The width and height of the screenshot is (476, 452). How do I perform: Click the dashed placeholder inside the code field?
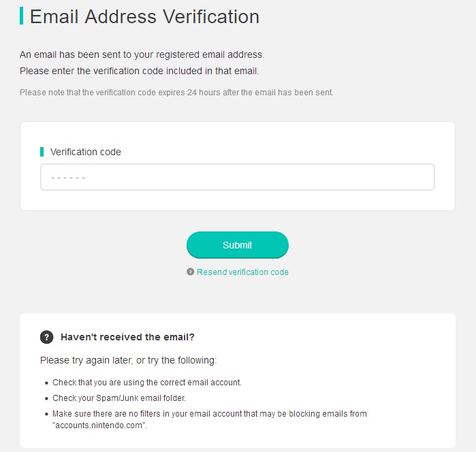coord(68,178)
